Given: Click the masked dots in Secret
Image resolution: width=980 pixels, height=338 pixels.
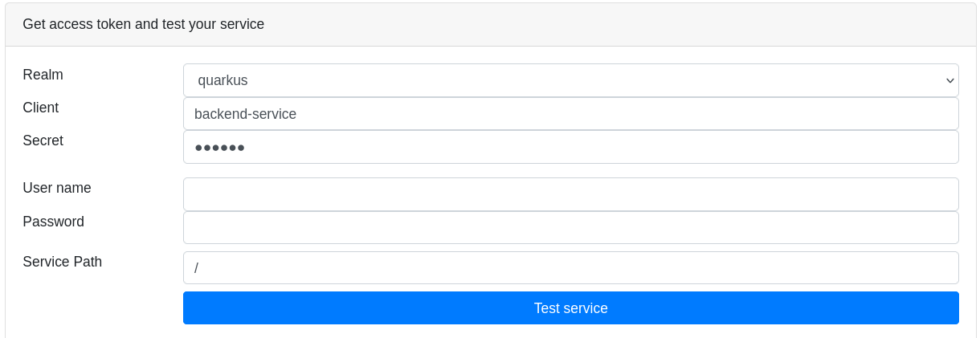Looking at the screenshot, I should coord(219,148).
